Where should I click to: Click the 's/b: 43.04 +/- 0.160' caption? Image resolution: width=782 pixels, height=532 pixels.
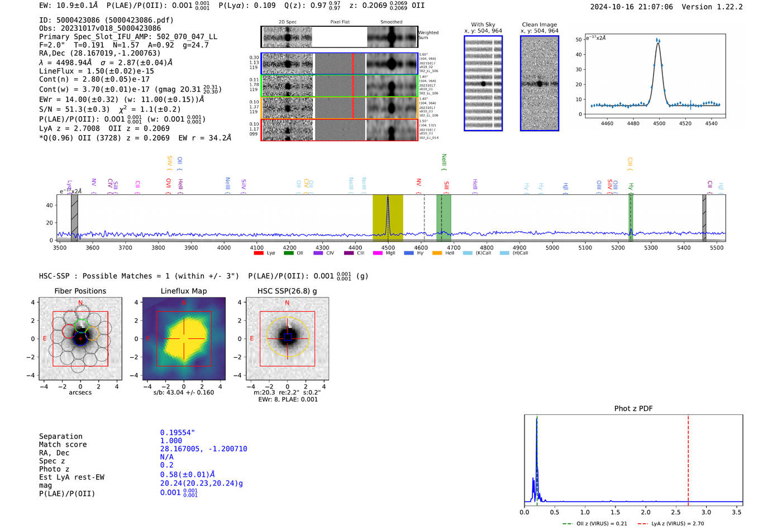pos(184,392)
